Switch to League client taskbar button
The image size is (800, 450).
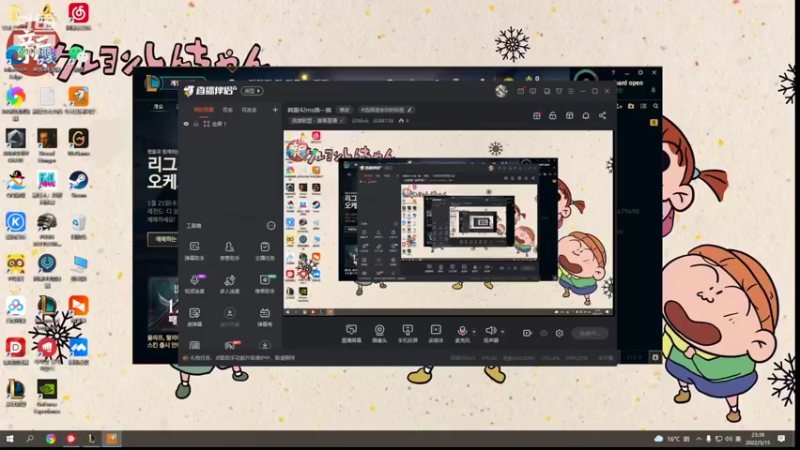tap(92, 439)
